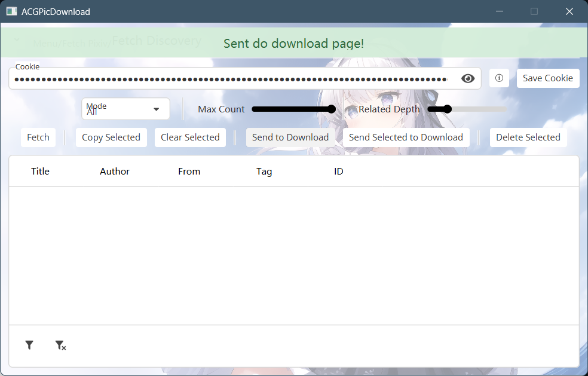
Task: Click Copy Selected button
Action: pos(111,137)
